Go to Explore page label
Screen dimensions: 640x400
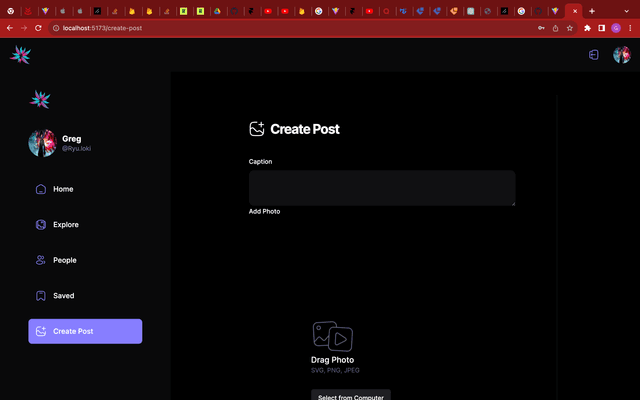(66, 225)
